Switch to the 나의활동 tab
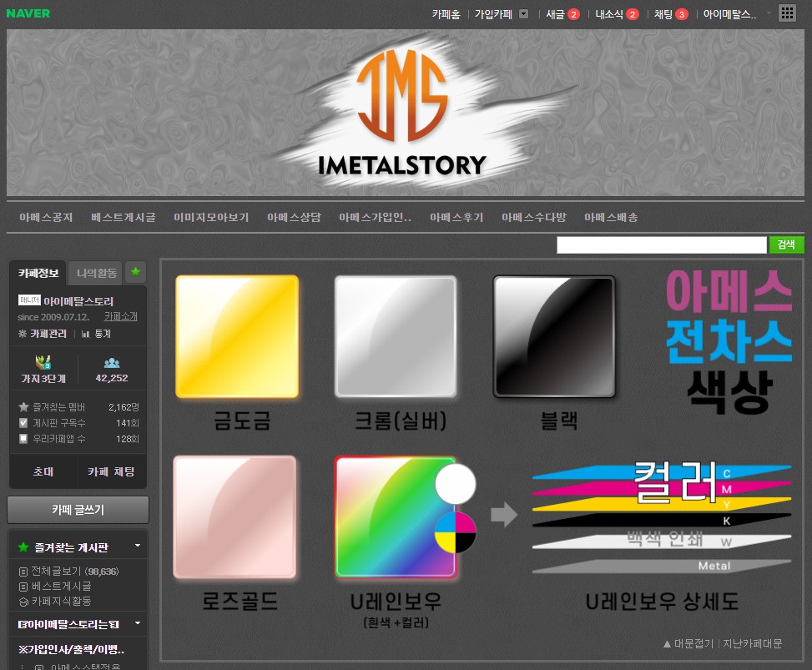This screenshot has height=670, width=812. pos(96,273)
